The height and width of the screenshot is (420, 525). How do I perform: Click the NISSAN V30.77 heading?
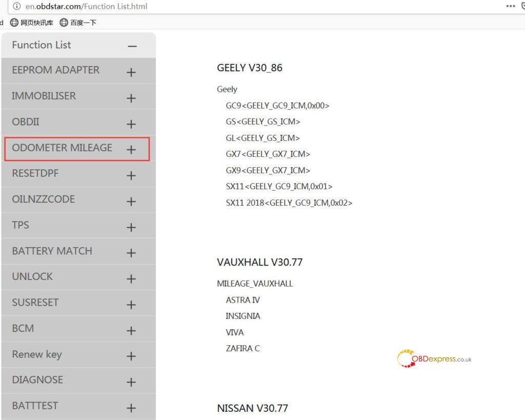pyautogui.click(x=252, y=408)
